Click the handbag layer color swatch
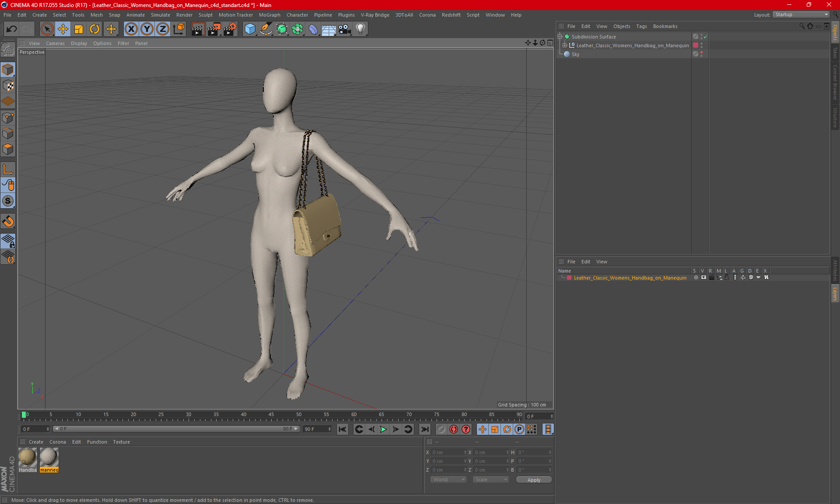This screenshot has height=504, width=840. click(x=569, y=278)
